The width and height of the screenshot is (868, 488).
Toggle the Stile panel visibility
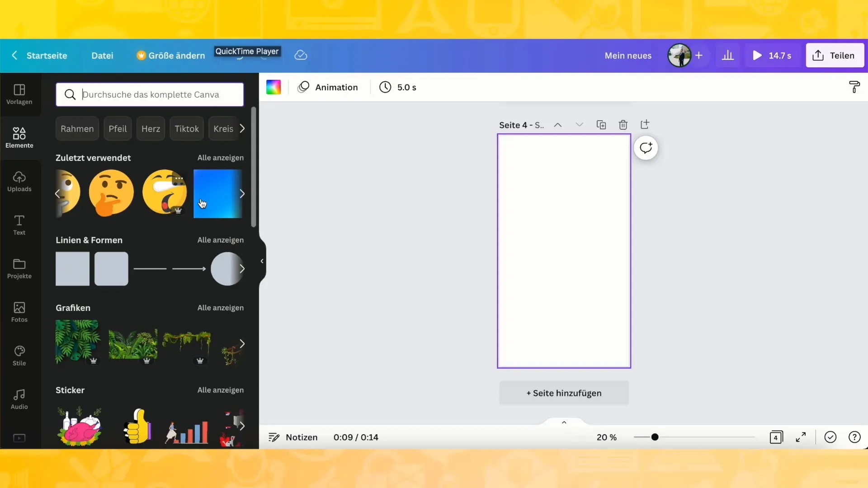[x=19, y=355]
